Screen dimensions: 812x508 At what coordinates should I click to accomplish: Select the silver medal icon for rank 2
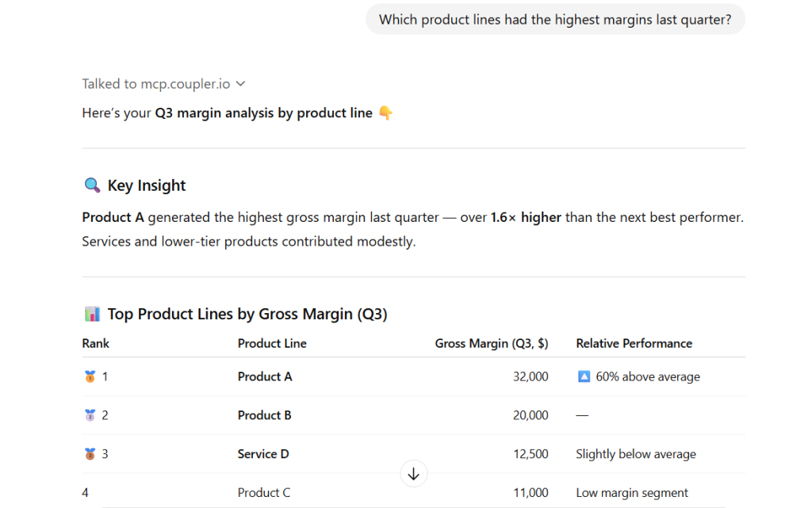point(87,414)
